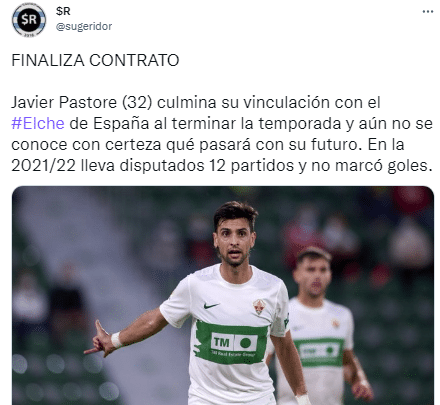Follow the #Elche hashtag link

click(38, 123)
